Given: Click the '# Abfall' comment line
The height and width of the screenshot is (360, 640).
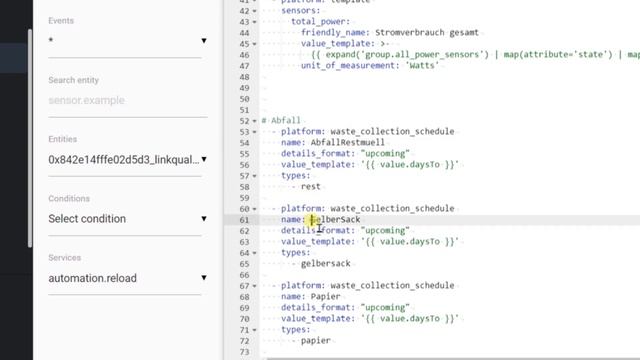Looking at the screenshot, I should click(x=281, y=120).
